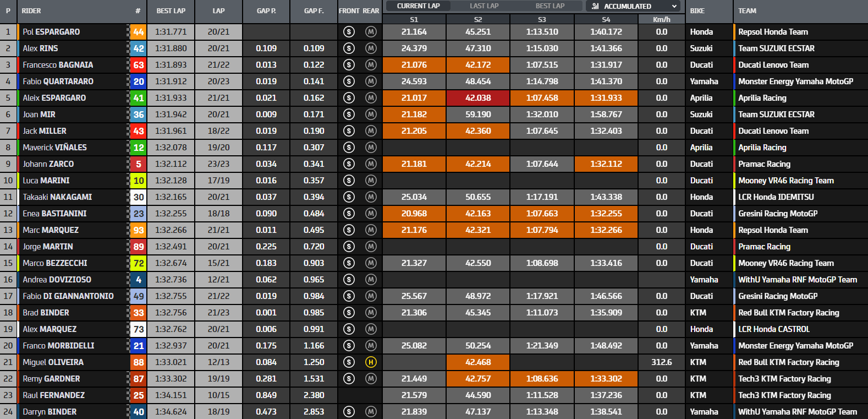Click Pol Espargaro's front soft tyre icon
Image resolution: width=868 pixels, height=419 pixels.
point(349,32)
